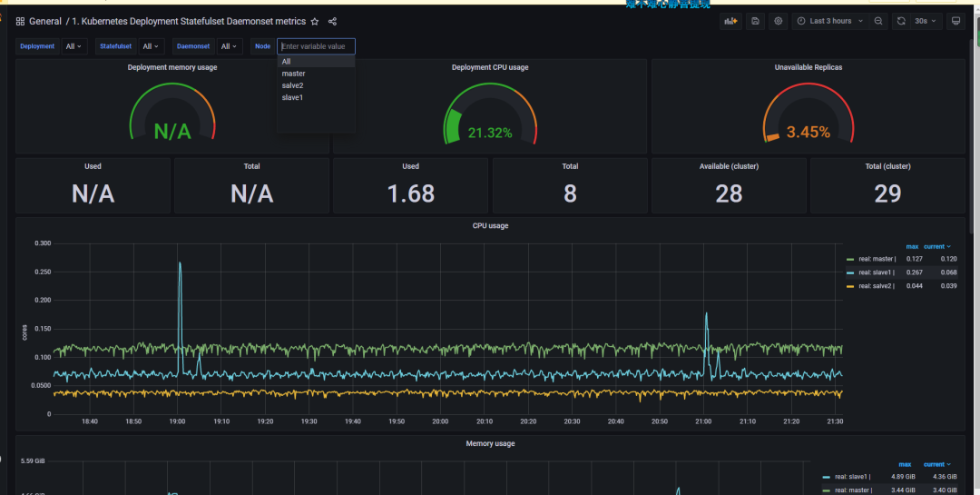Open the Daemonset variable All dropdown
The height and width of the screenshot is (495, 980).
pos(230,46)
